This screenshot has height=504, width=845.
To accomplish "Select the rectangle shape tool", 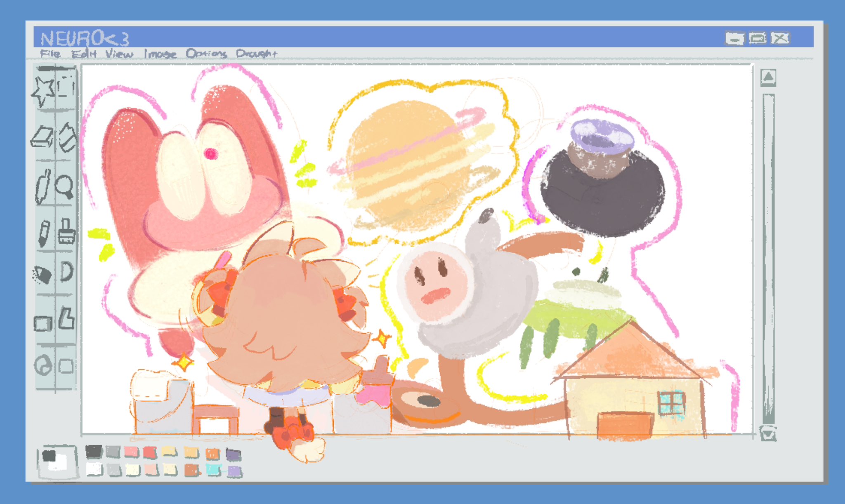I will coord(42,323).
